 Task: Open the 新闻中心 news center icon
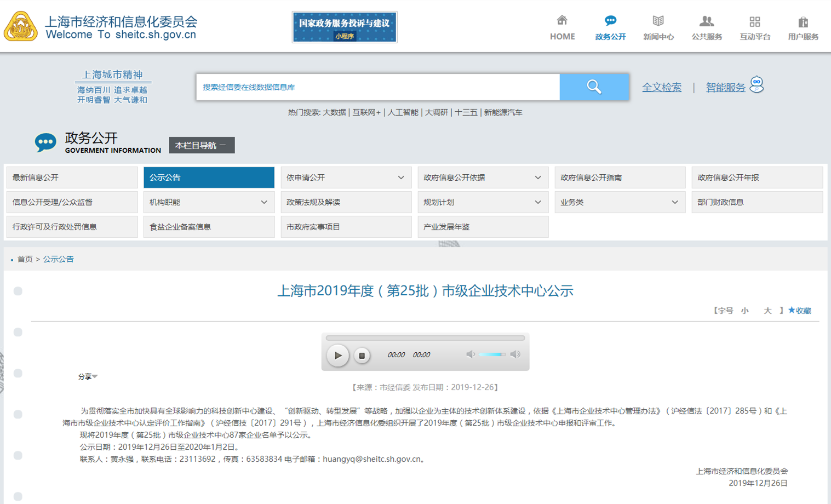pos(658,21)
